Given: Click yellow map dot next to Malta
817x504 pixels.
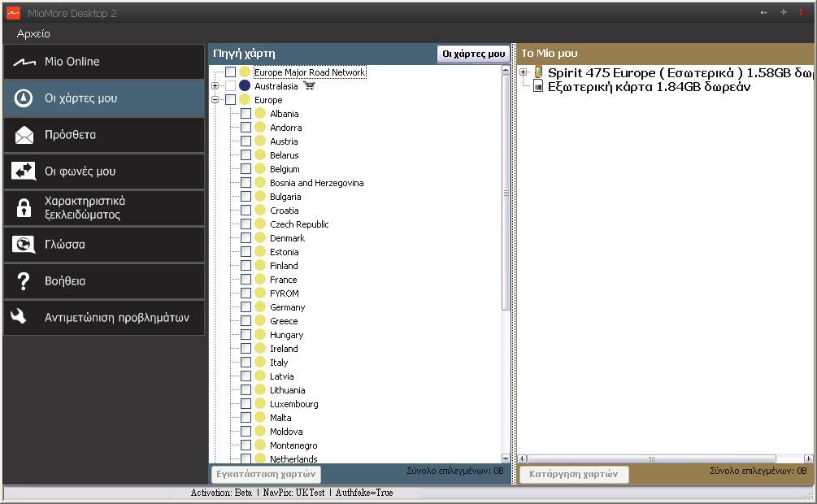Looking at the screenshot, I should (x=260, y=417).
